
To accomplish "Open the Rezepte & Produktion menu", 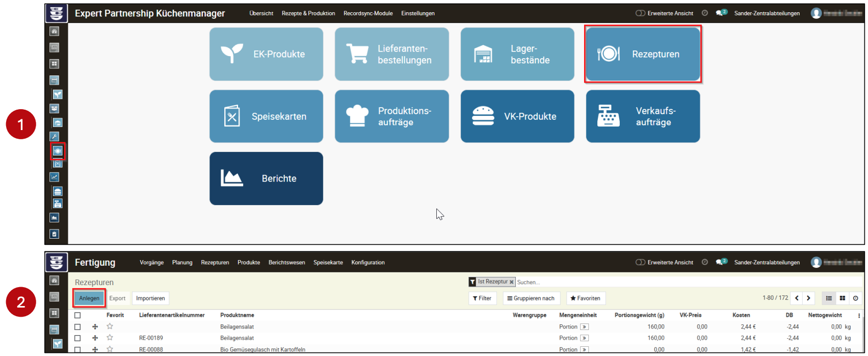I will click(x=308, y=13).
